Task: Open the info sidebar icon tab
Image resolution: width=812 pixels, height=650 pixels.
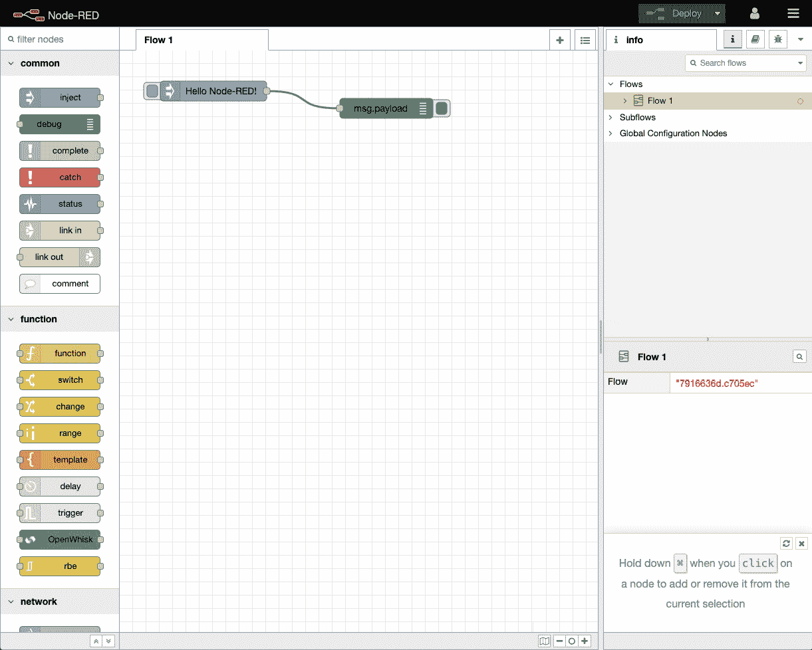Action: [732, 39]
